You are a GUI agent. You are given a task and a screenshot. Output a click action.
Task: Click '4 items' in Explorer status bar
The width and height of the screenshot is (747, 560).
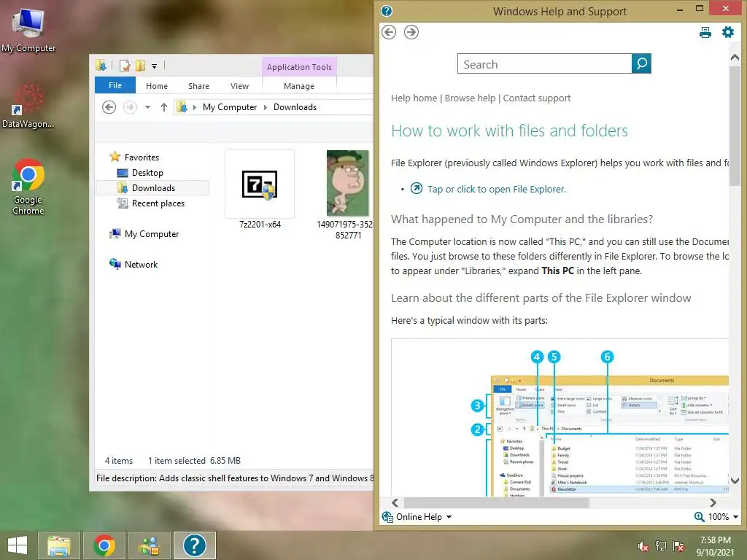click(x=119, y=461)
